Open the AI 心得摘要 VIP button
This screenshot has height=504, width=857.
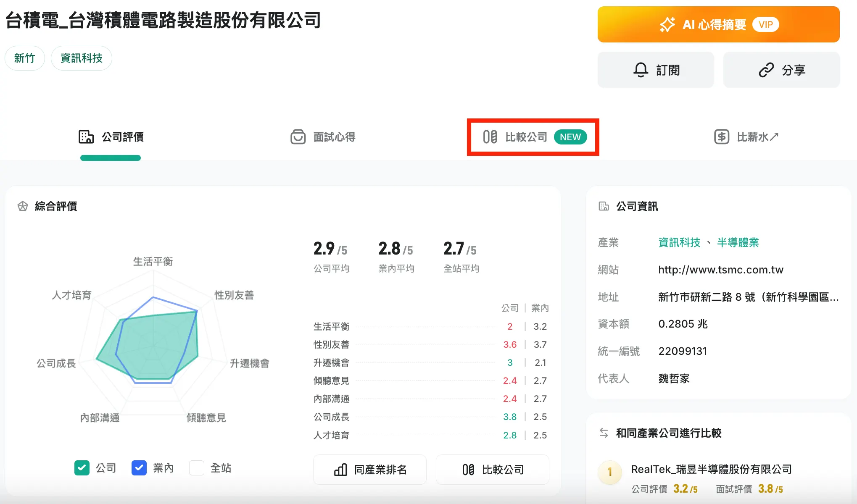(718, 24)
